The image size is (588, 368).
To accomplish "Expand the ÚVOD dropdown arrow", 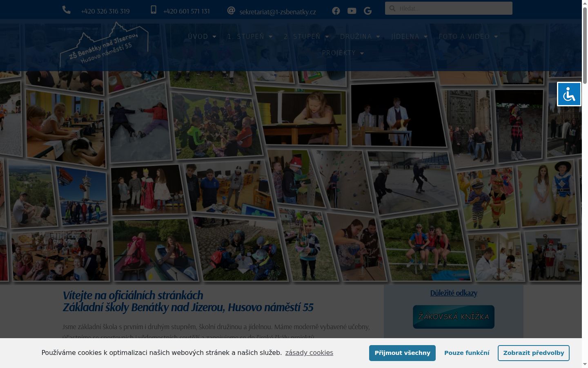I will [214, 37].
